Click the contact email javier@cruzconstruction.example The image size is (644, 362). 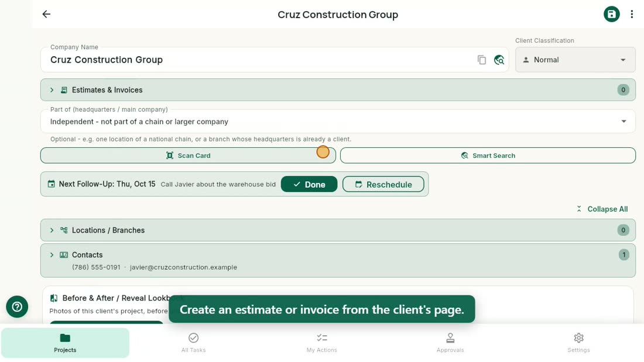point(183,267)
